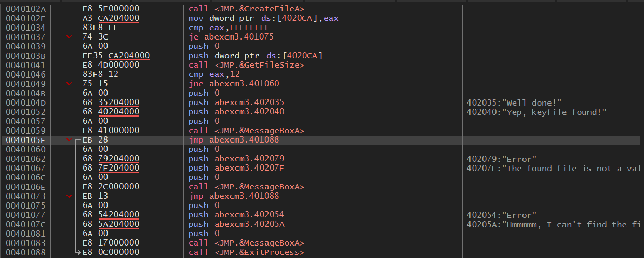Click address 00401088
This screenshot has height=258, width=644.
point(25,252)
